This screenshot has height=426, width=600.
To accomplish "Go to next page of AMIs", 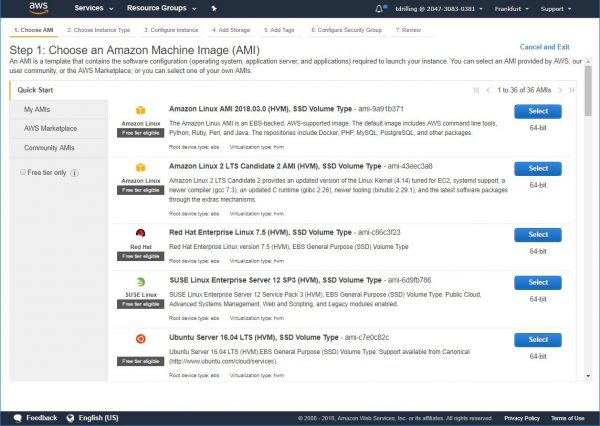I will [560, 90].
